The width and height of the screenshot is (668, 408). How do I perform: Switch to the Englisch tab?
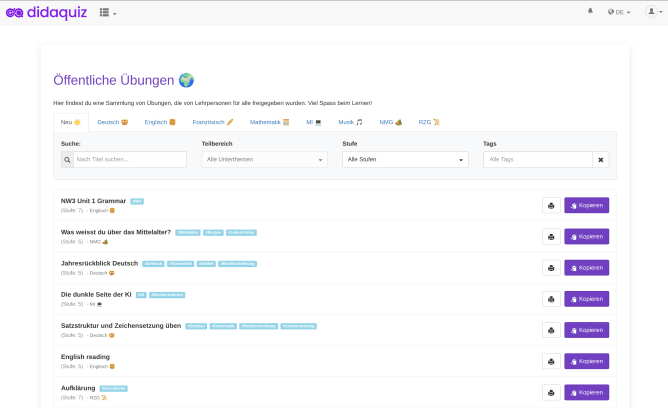pos(160,122)
